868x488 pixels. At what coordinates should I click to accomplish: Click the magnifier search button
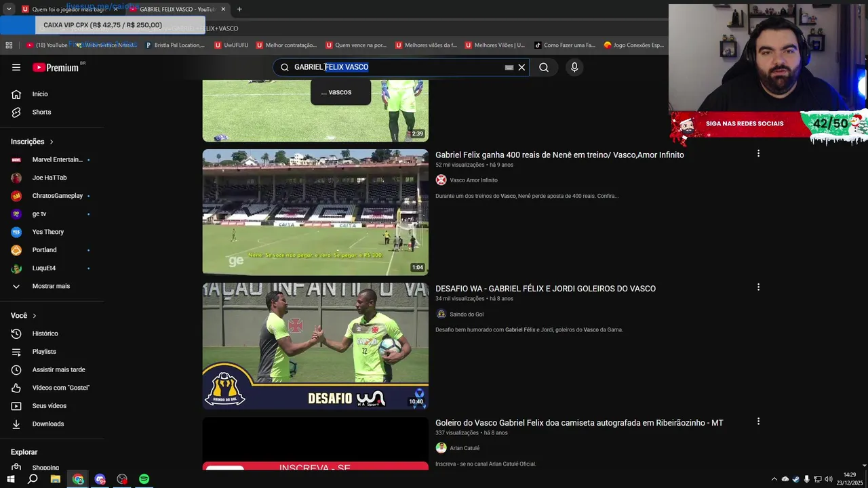click(544, 67)
